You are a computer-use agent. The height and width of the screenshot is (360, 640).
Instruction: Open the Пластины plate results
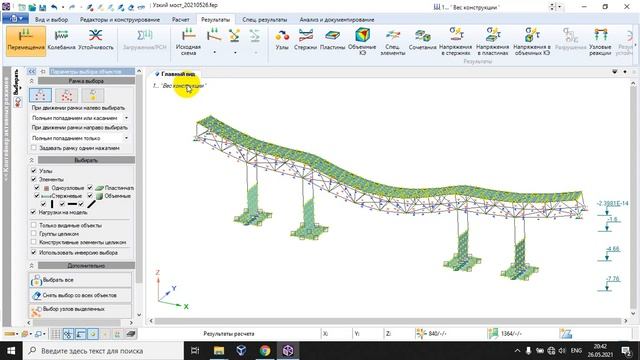[332, 40]
